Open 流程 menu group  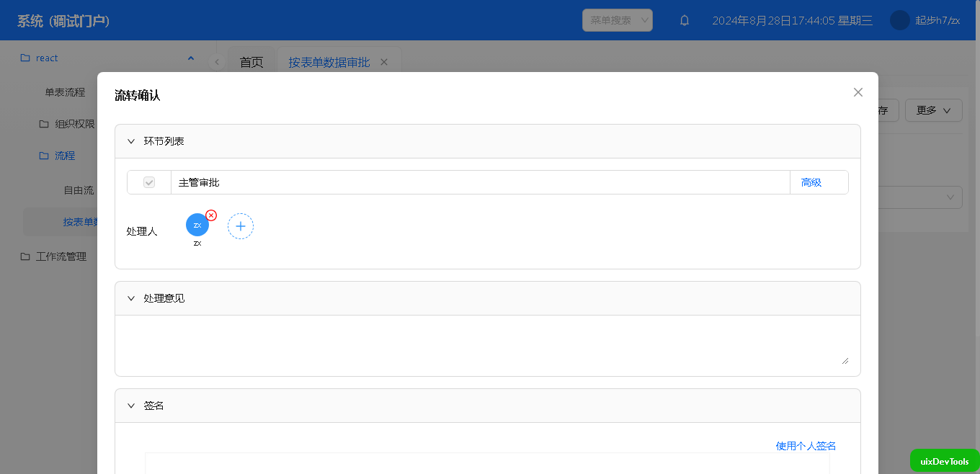[x=65, y=156]
